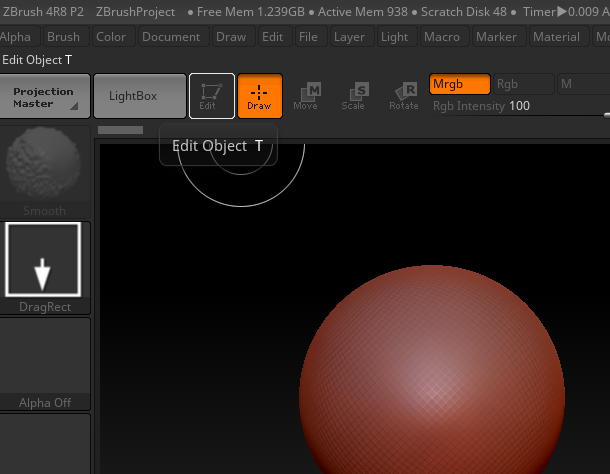Toggle the Mrgb paint mode

click(459, 84)
